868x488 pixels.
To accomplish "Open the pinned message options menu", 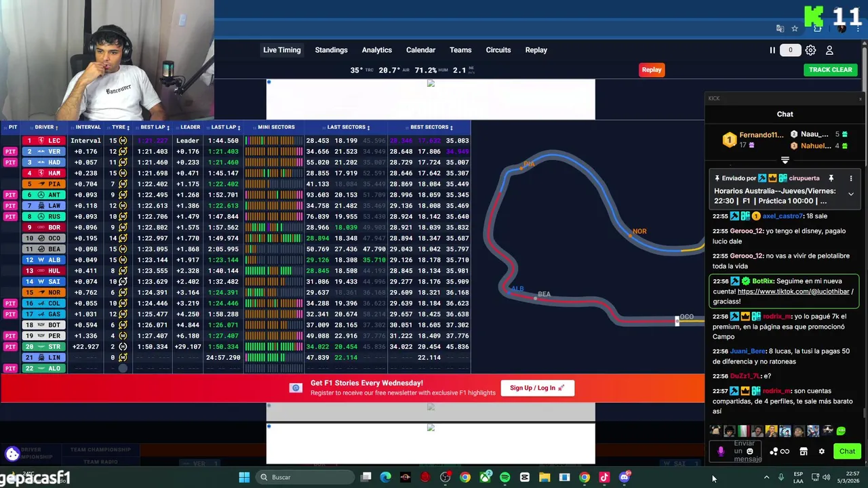I will (851, 179).
